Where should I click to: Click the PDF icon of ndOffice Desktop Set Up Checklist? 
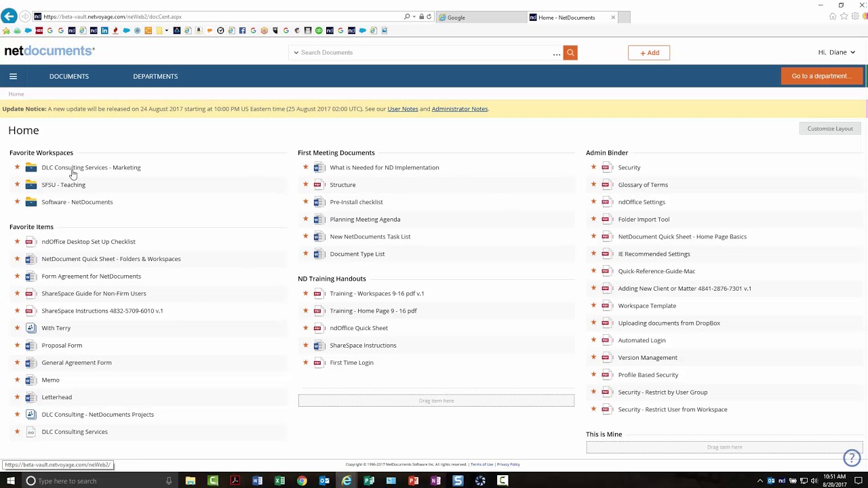(x=31, y=242)
